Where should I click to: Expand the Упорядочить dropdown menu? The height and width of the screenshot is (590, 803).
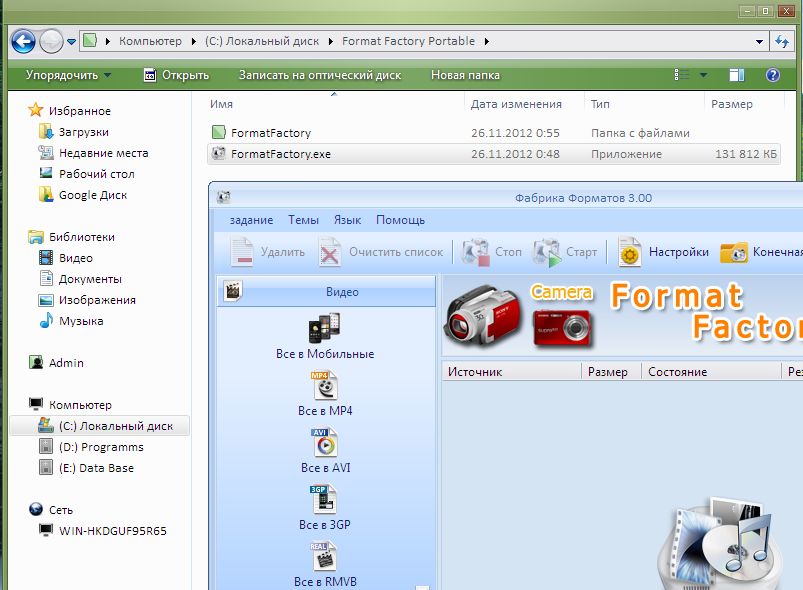tap(68, 75)
